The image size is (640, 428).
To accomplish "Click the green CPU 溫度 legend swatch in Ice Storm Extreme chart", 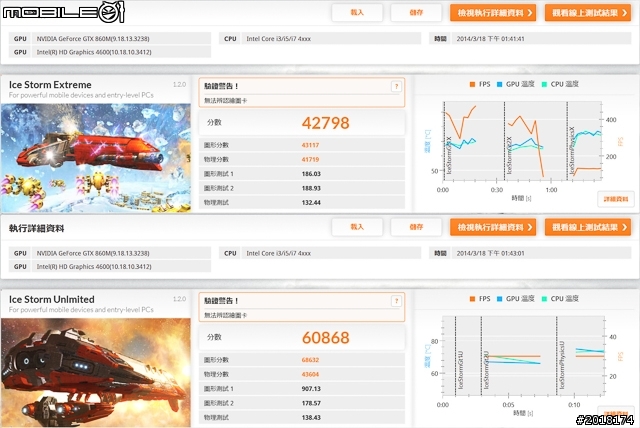I will click(x=544, y=84).
